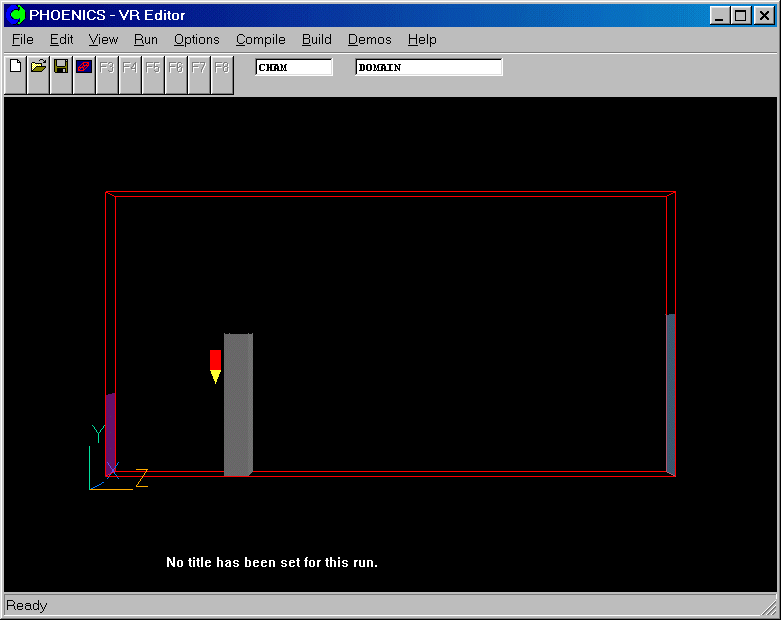Click the New file icon
The width and height of the screenshot is (781, 620).
15,67
